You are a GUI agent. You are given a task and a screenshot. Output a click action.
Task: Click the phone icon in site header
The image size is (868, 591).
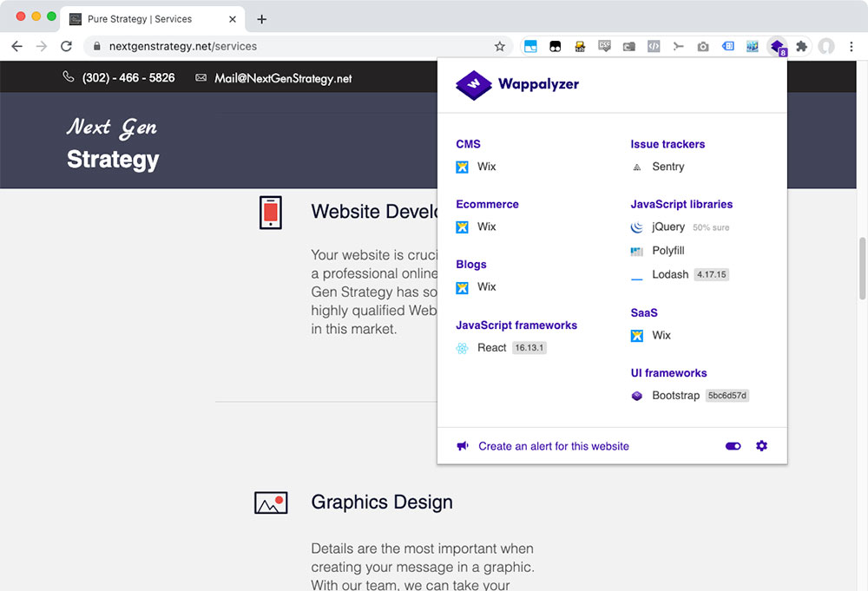tap(69, 77)
